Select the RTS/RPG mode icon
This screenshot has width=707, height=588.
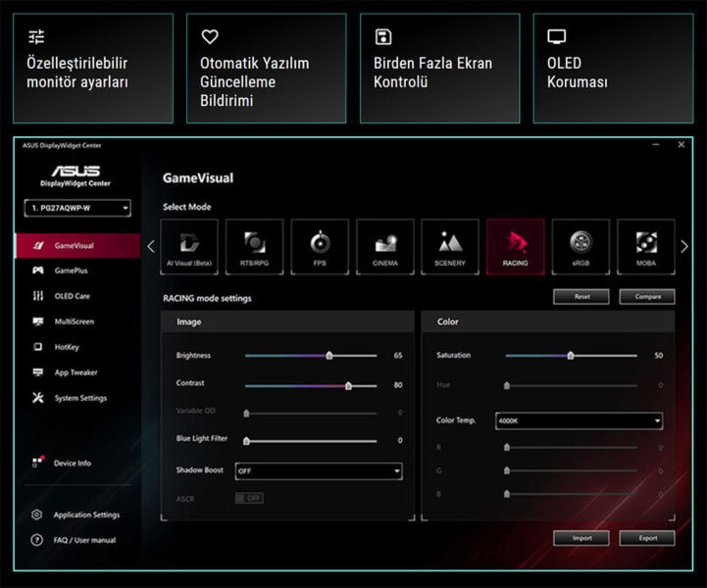coord(255,242)
